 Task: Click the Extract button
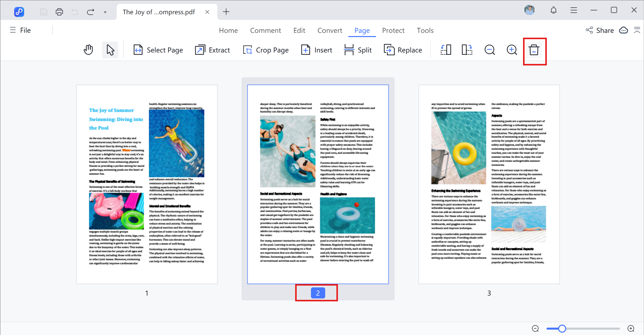(212, 50)
